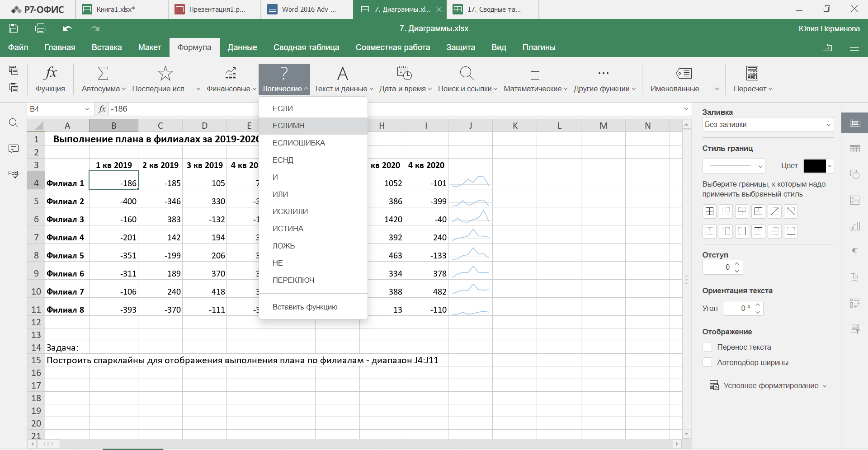Open Named ranges icon
The height and width of the screenshot is (450, 868).
click(x=684, y=73)
